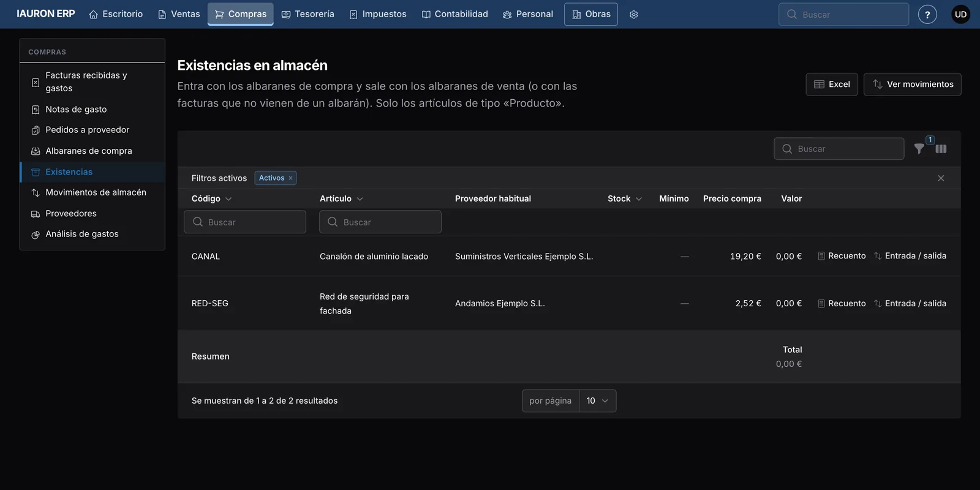Open the Contabilidad menu
This screenshot has width=980, height=490.
(455, 14)
